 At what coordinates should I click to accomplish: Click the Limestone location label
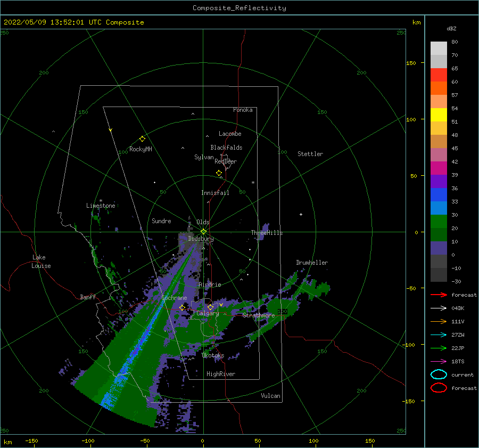pyautogui.click(x=101, y=206)
